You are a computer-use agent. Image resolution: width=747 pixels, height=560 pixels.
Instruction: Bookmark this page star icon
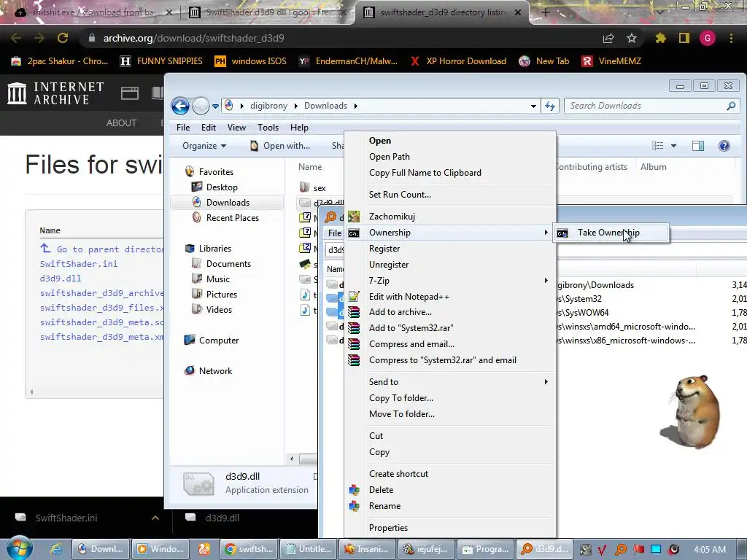pyautogui.click(x=632, y=38)
